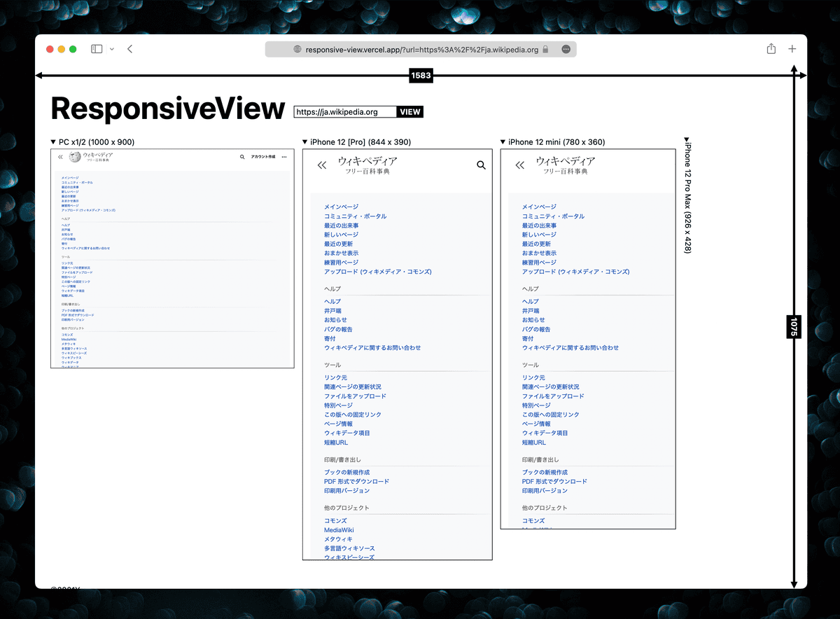This screenshot has height=619, width=840.
Task: Open a new Safari tab with the plus button
Action: (792, 48)
